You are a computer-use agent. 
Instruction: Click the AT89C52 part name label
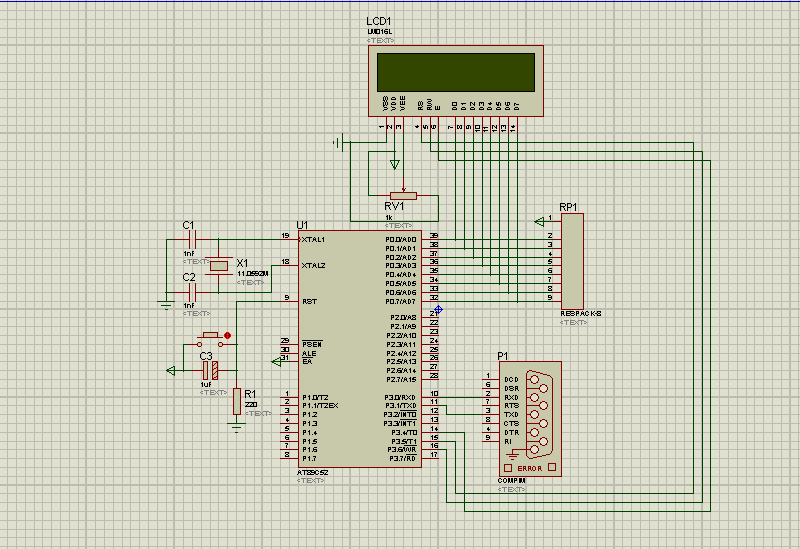[313, 472]
